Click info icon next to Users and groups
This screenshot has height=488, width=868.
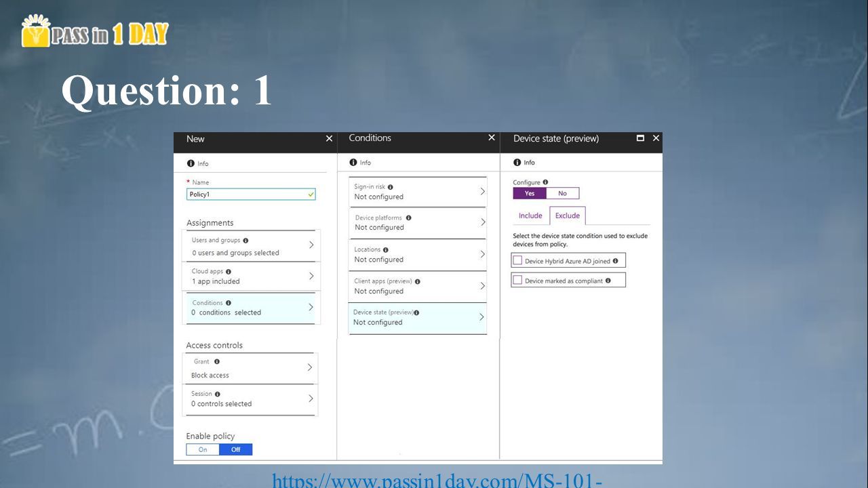(245, 240)
